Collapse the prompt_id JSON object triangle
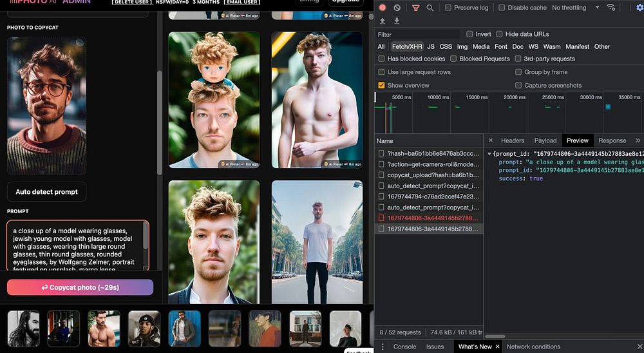Screen dimensions: 644x353 coord(489,154)
